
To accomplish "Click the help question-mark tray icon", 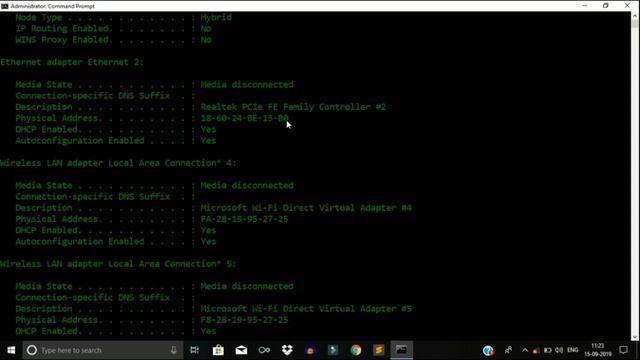I will 488,350.
